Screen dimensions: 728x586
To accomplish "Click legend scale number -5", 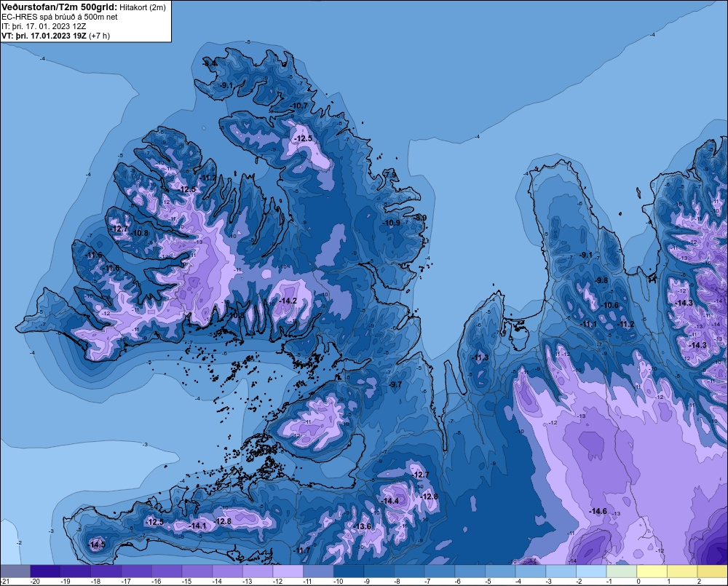I will (x=488, y=582).
